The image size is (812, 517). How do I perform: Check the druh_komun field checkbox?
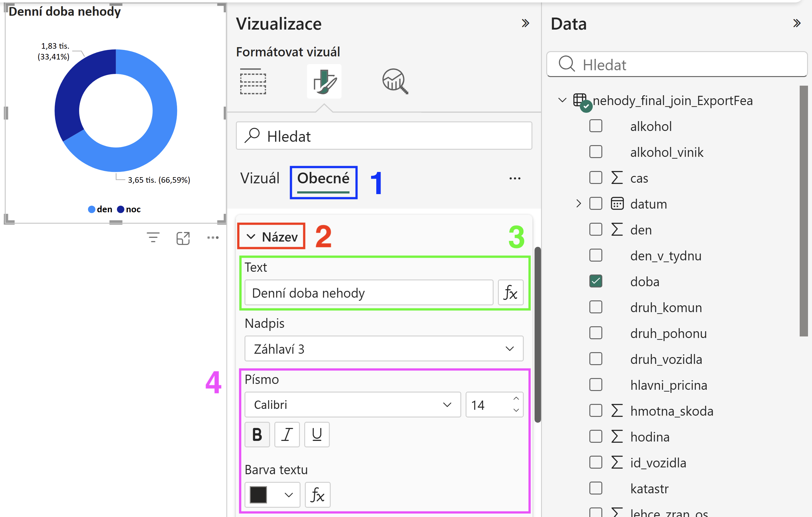click(596, 307)
